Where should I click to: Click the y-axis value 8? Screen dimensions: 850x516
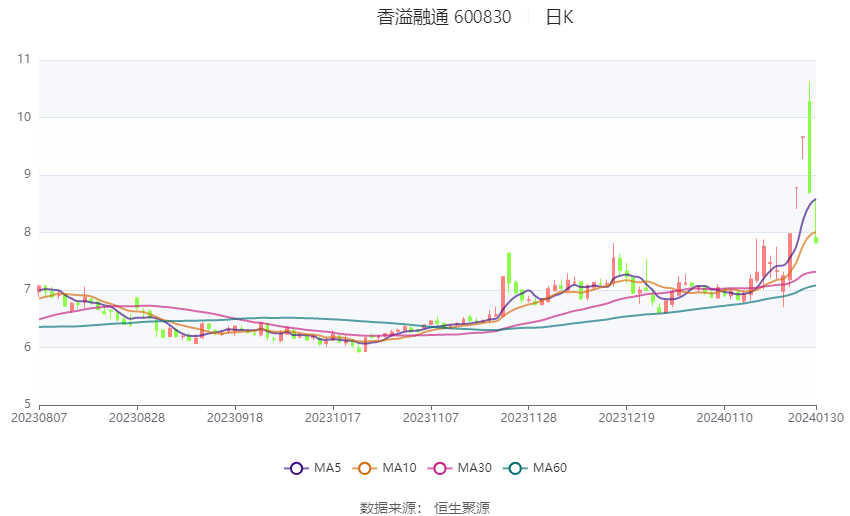click(28, 232)
